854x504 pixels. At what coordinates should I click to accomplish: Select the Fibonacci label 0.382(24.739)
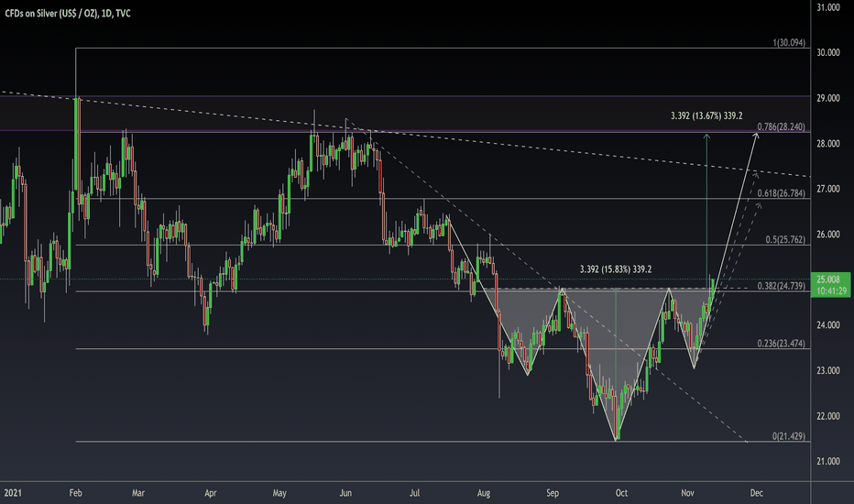[x=781, y=286]
